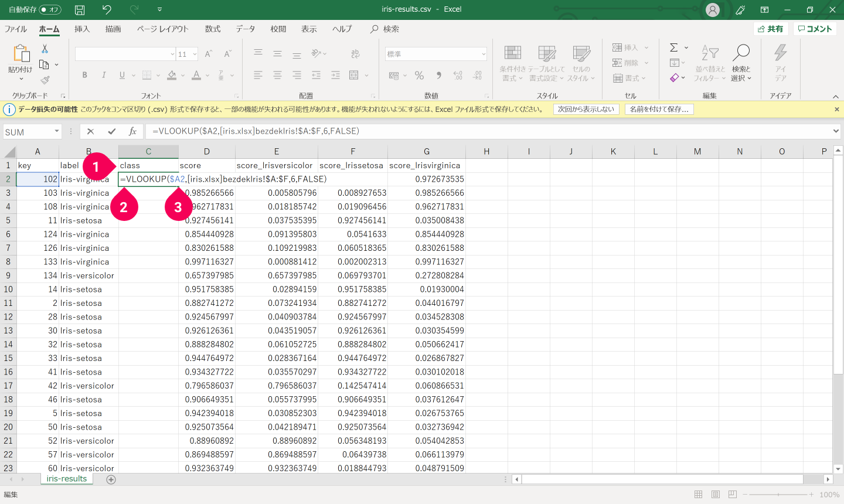Decrease font size with the smaller A icon
Image resolution: width=844 pixels, height=504 pixels.
(228, 54)
